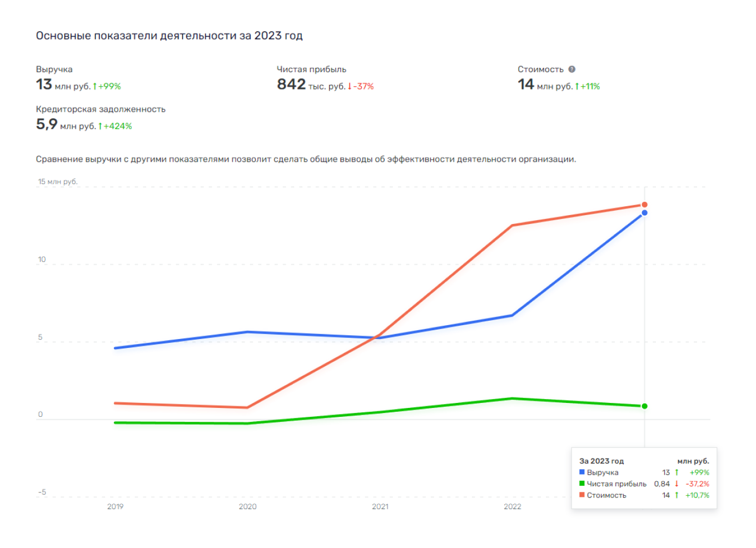Click the '10' y-axis label
The width and height of the screenshot is (756, 548).
tap(42, 260)
